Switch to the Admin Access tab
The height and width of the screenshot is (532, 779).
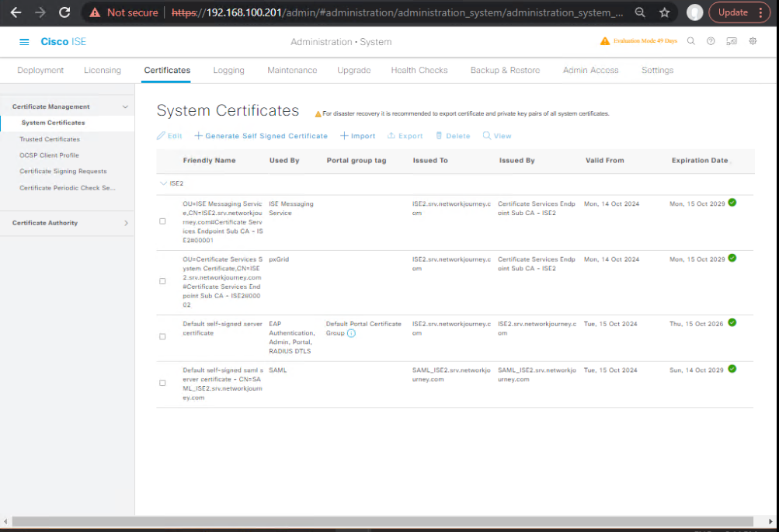pyautogui.click(x=591, y=70)
